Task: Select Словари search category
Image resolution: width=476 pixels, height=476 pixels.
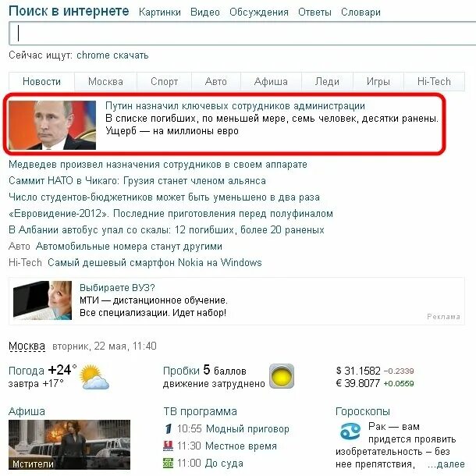Action: [361, 12]
